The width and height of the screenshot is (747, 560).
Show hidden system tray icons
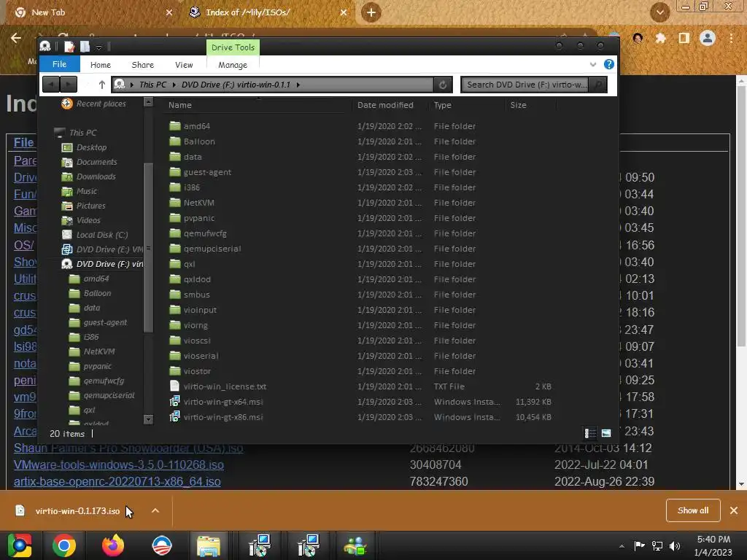[622, 546]
